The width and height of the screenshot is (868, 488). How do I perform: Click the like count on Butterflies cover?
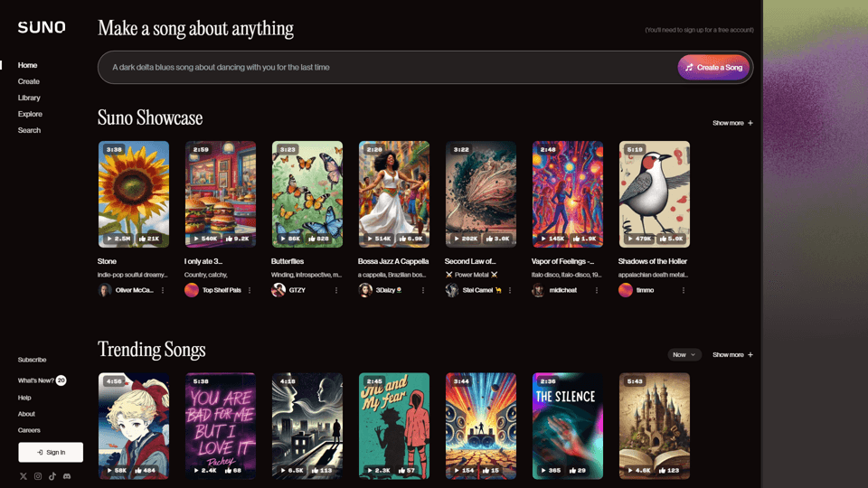318,239
